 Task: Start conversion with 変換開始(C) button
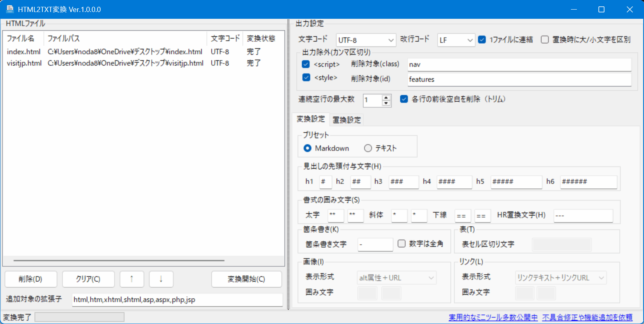(246, 279)
